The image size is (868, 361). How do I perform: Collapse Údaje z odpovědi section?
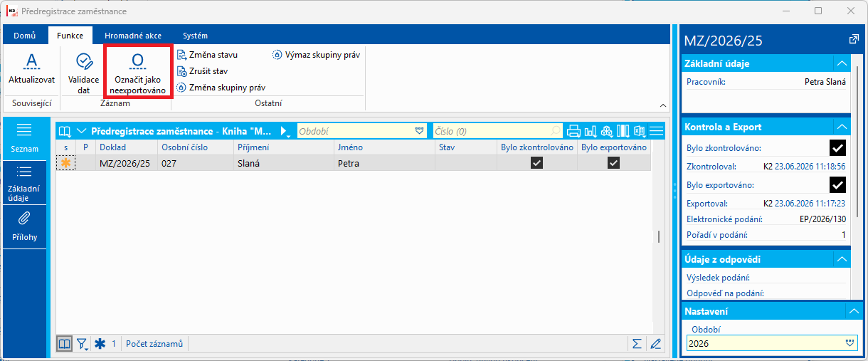coord(842,258)
